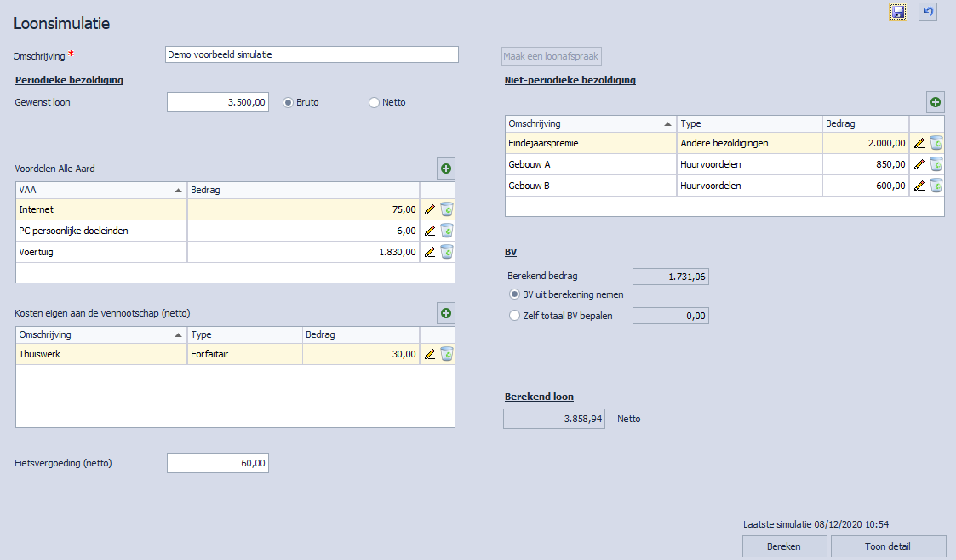The width and height of the screenshot is (956, 560).
Task: Add a new non-periodic remuneration row
Action: [936, 102]
